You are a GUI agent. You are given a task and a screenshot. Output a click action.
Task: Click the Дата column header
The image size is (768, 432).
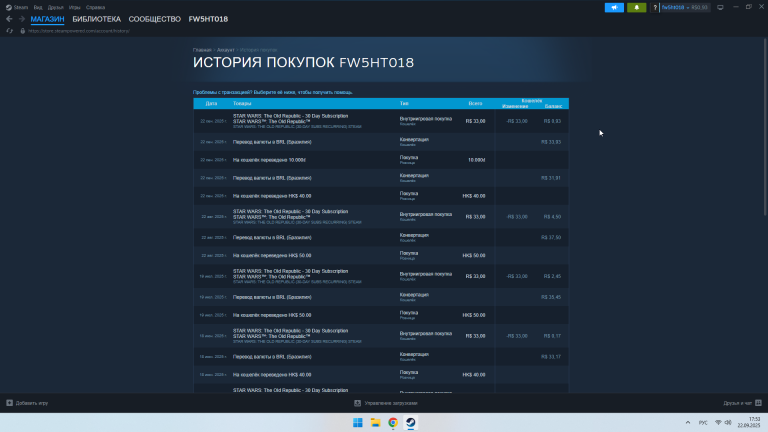click(211, 103)
